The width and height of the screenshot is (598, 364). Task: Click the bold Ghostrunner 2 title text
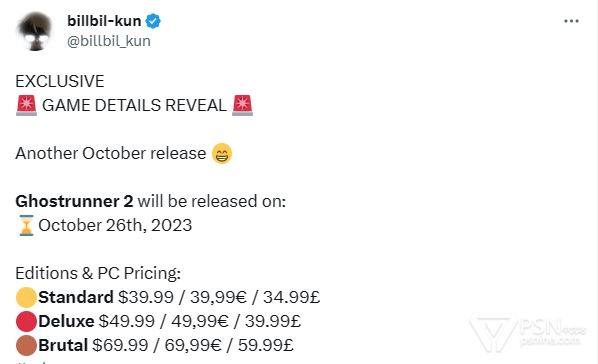74,201
